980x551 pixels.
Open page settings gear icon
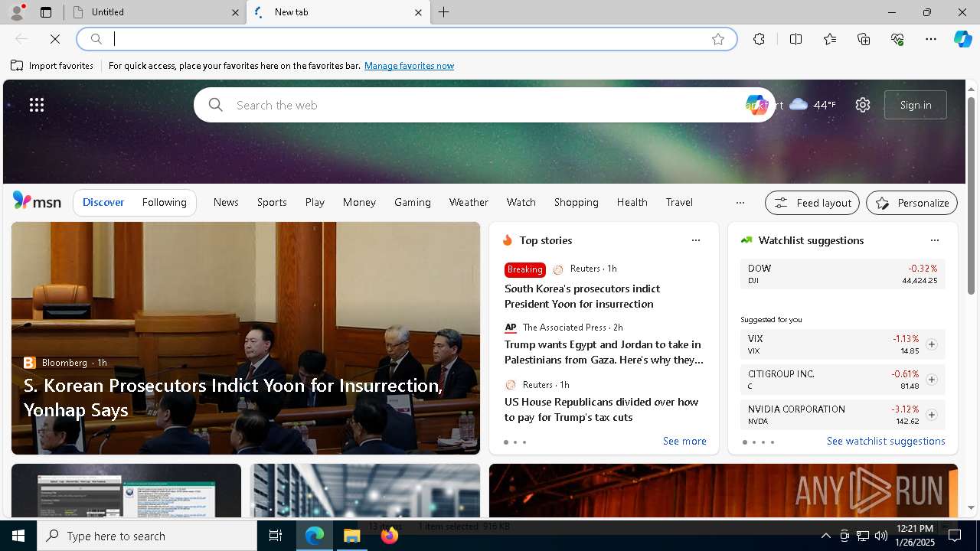[x=863, y=105]
